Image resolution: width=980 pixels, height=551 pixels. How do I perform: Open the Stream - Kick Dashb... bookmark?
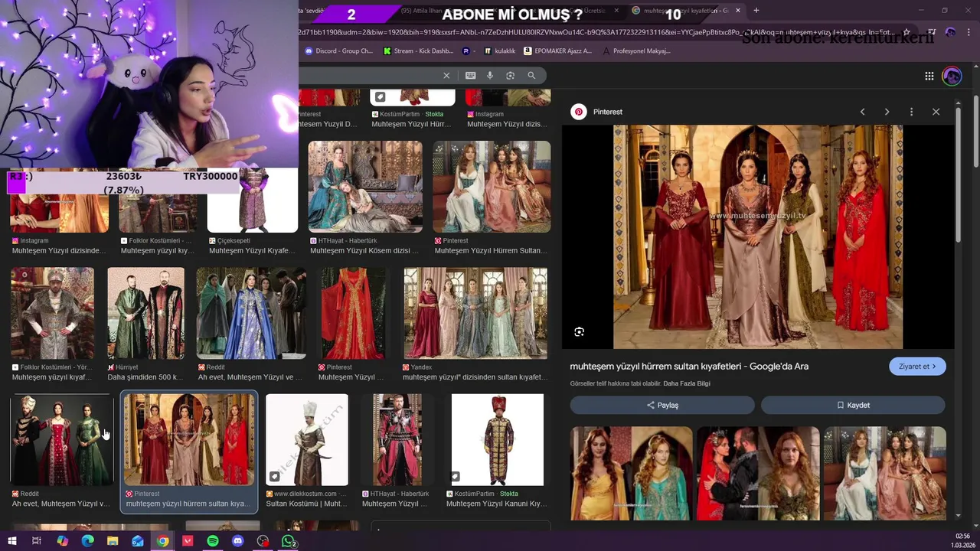click(418, 51)
